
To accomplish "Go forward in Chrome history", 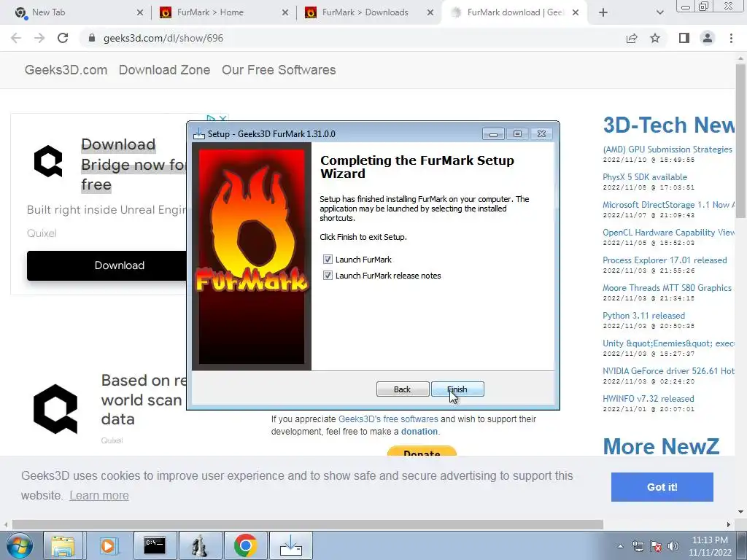I will 39,38.
